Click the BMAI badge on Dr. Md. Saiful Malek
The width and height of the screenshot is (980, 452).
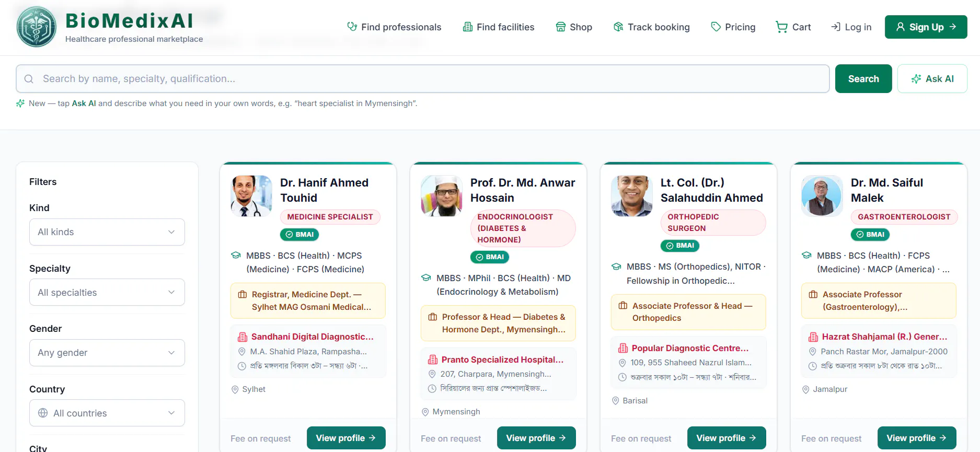click(870, 235)
